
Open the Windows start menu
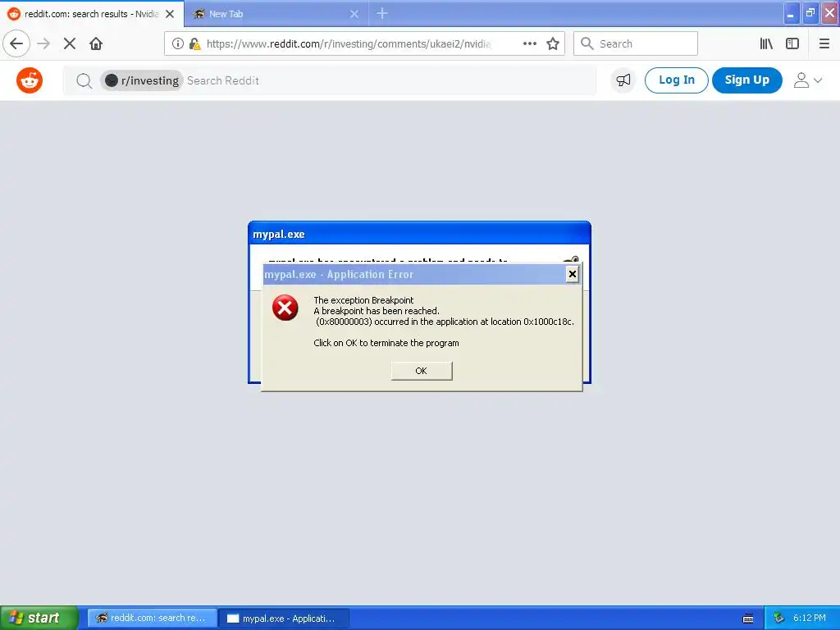(39, 618)
